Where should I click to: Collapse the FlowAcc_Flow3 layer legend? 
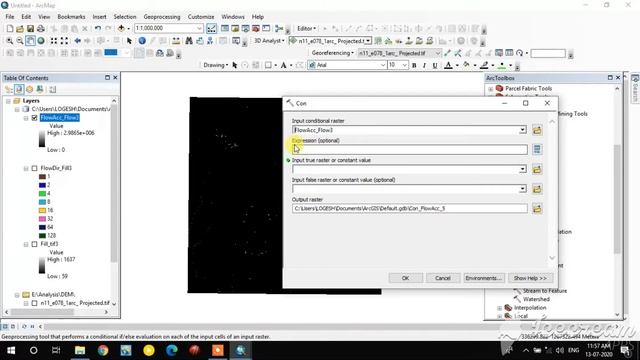26,118
